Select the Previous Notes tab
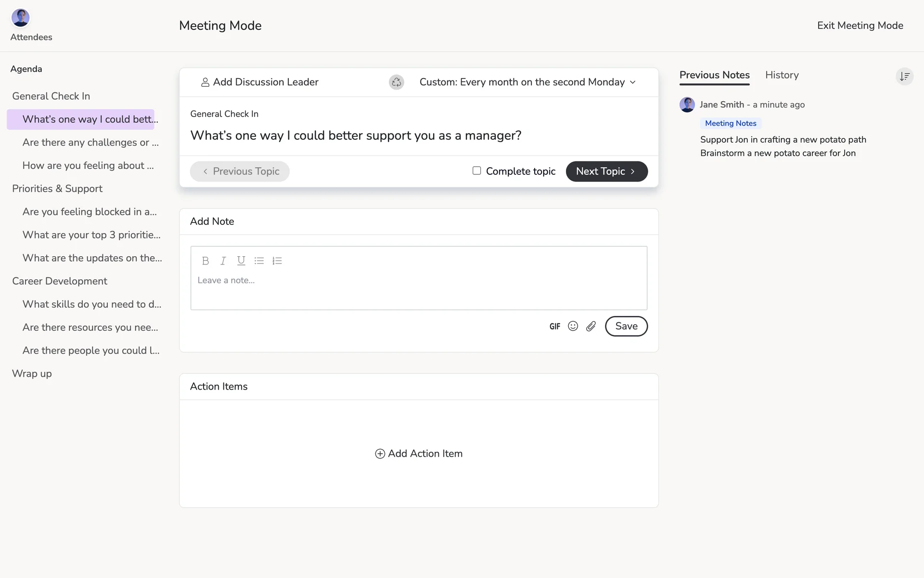 (714, 75)
